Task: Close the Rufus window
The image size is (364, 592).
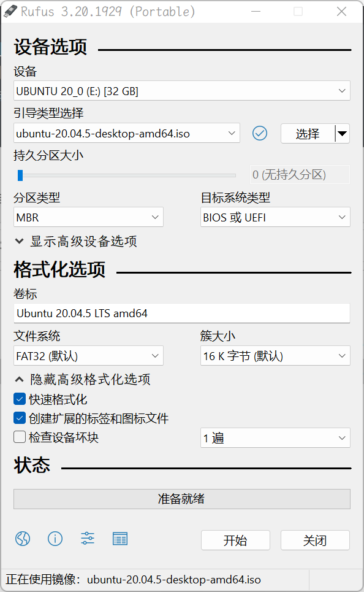Action: (342, 12)
